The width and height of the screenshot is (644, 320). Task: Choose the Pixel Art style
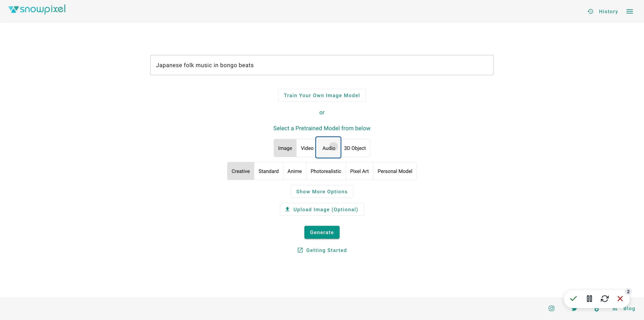359,171
